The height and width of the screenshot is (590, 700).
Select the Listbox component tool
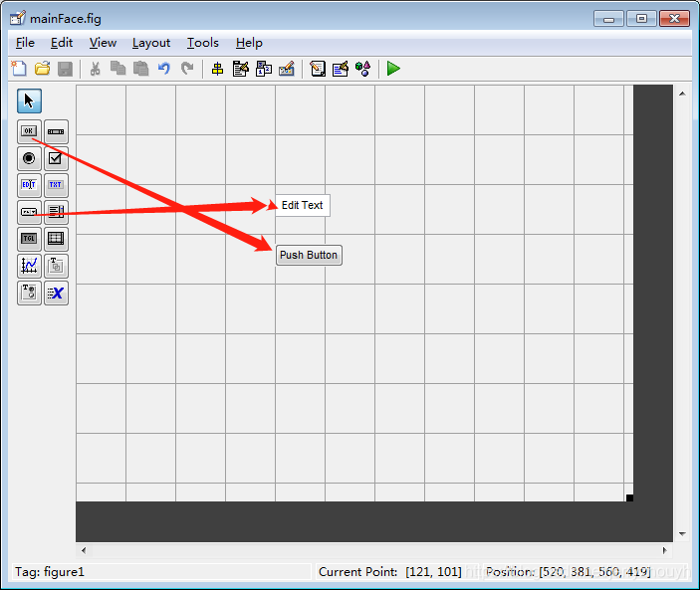(56, 212)
